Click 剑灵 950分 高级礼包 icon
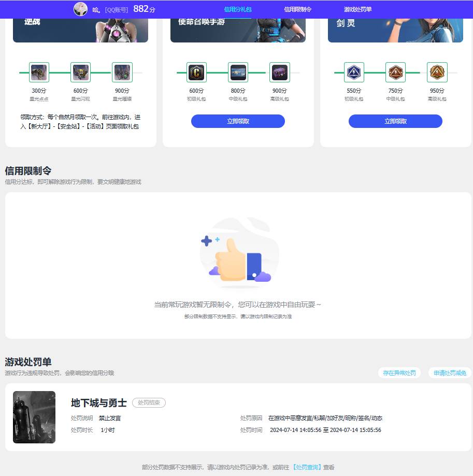Screen dimensions: 473x476 click(x=437, y=73)
